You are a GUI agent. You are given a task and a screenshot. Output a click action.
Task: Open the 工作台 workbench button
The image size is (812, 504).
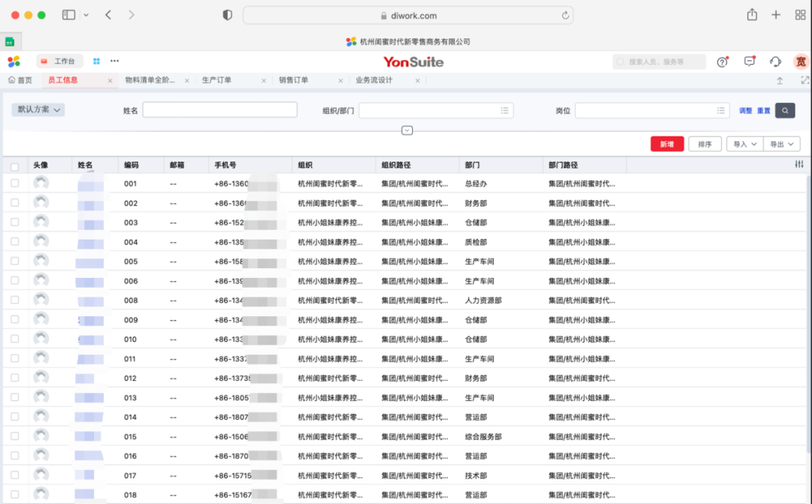59,61
